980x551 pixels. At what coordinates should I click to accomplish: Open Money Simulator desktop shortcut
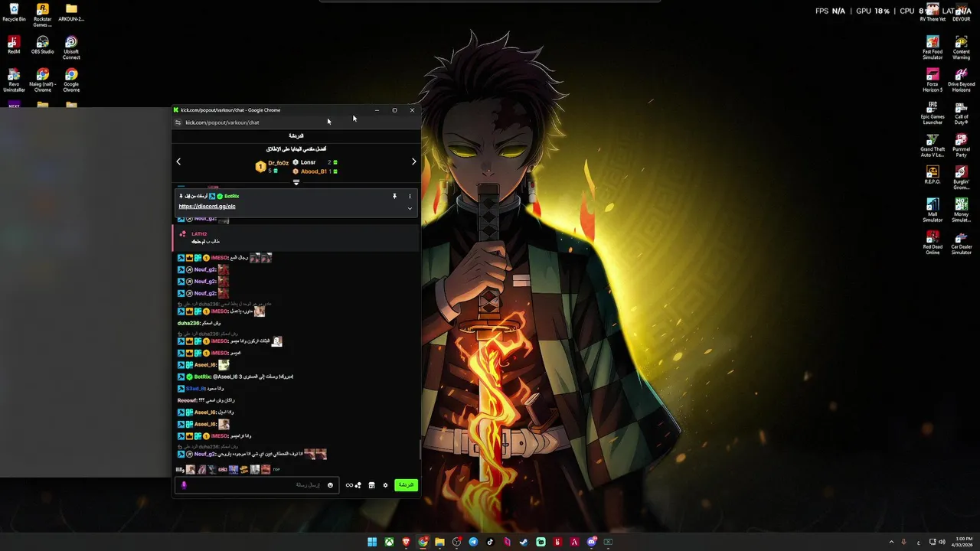click(x=961, y=210)
